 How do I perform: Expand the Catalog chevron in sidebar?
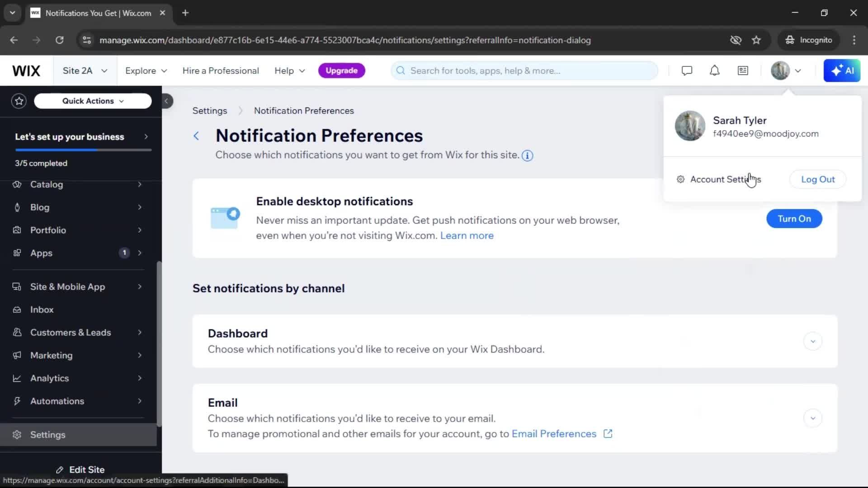[140, 185]
